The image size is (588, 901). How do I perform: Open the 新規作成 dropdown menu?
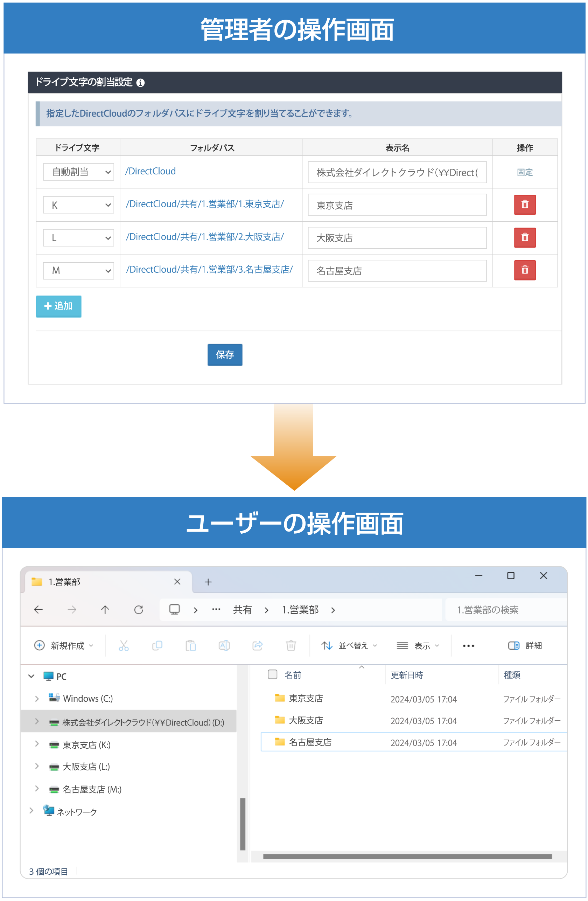pyautogui.click(x=64, y=645)
